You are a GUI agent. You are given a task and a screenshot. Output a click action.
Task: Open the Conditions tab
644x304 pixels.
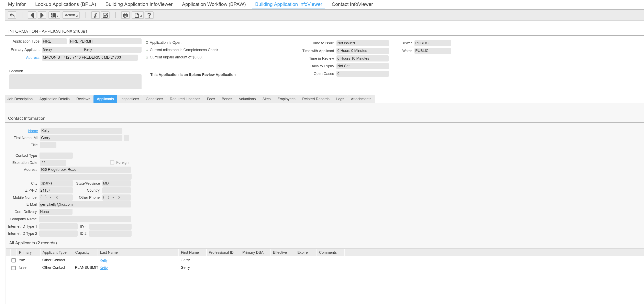[x=154, y=99]
